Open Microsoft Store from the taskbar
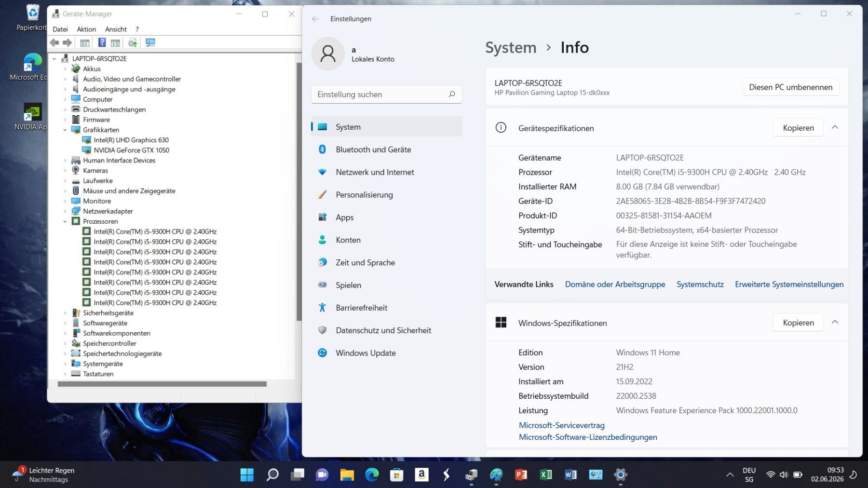This screenshot has height=488, width=868. point(397,475)
